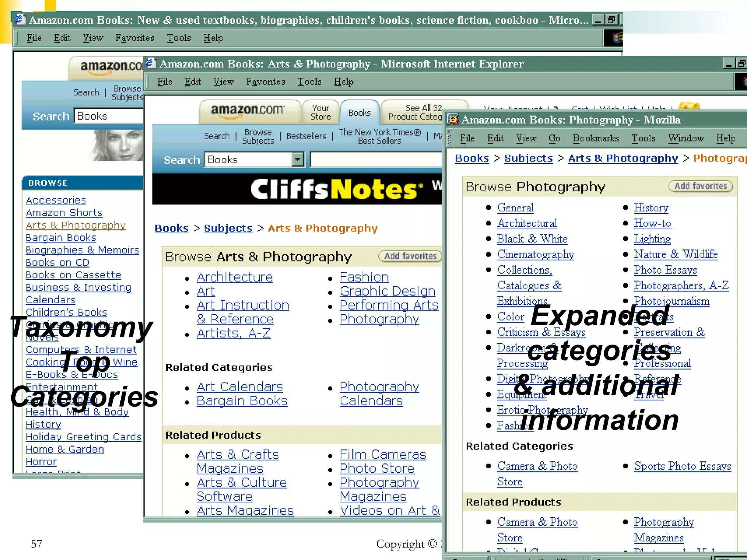
Task: Open the Lighting link in Browse Photography
Action: click(652, 239)
